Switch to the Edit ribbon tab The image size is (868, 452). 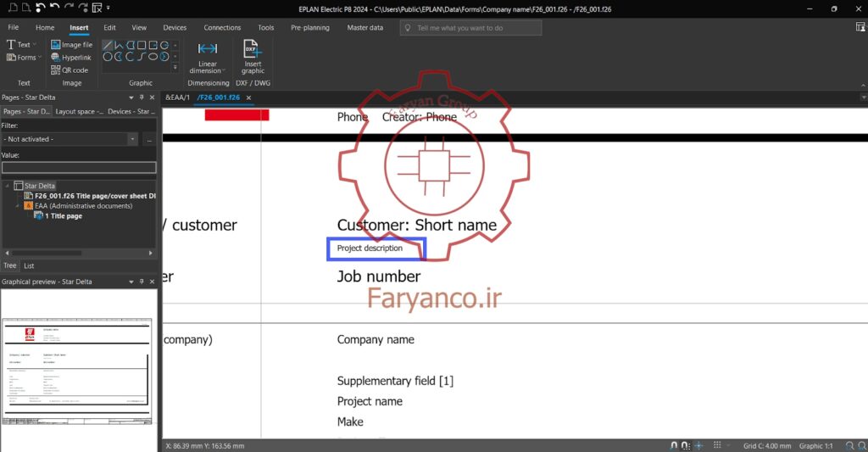pos(109,27)
